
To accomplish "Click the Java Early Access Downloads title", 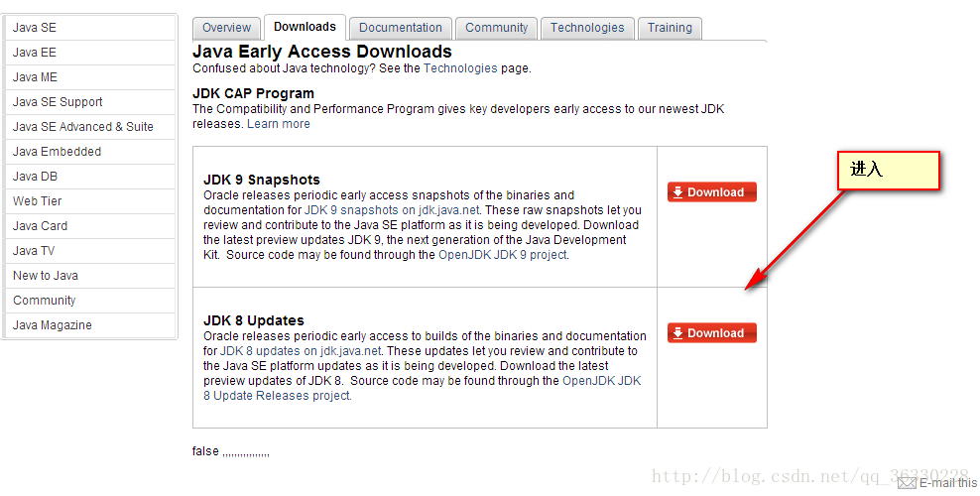I will (322, 52).
